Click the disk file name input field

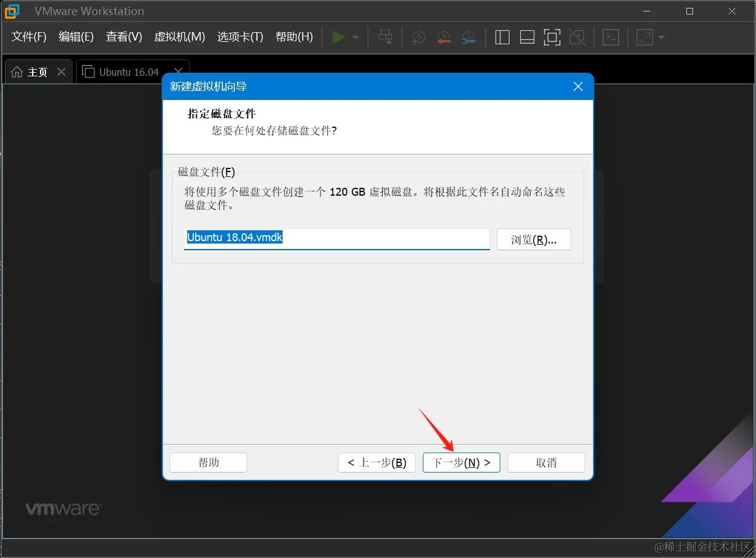pyautogui.click(x=337, y=239)
